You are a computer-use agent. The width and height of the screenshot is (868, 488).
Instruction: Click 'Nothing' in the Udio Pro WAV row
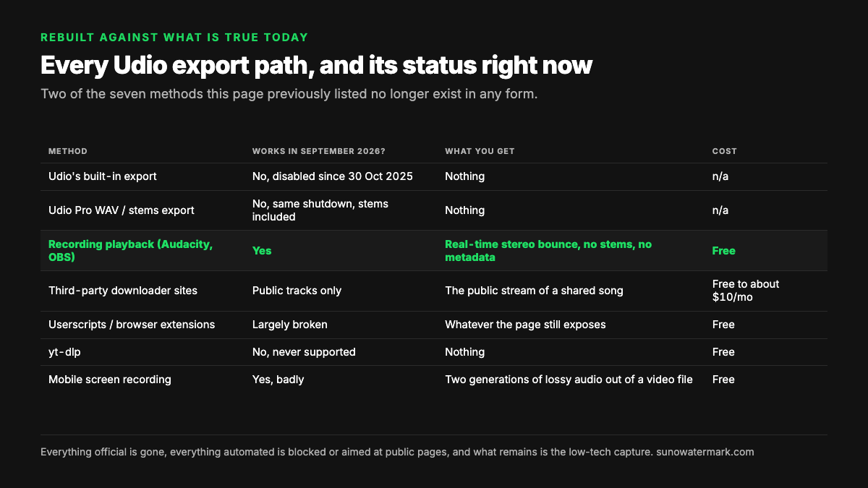[x=464, y=210]
